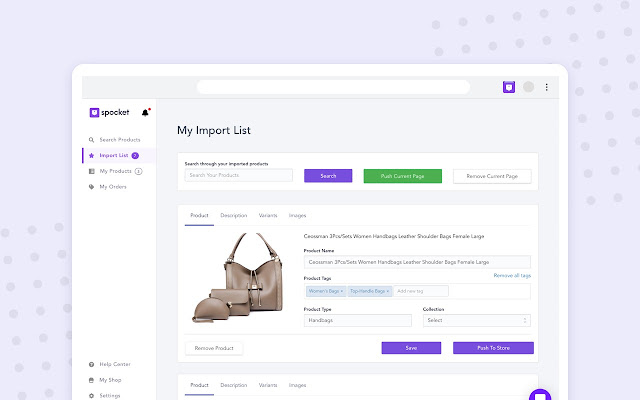Click the Product Type field showing Handbags

pyautogui.click(x=358, y=320)
